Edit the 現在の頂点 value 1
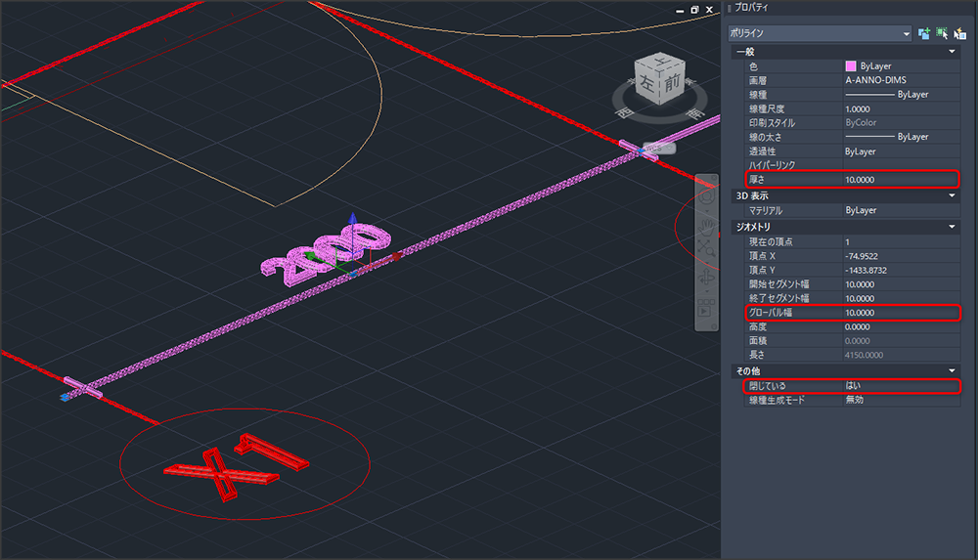Viewport: 978px width, 560px height. 901,242
